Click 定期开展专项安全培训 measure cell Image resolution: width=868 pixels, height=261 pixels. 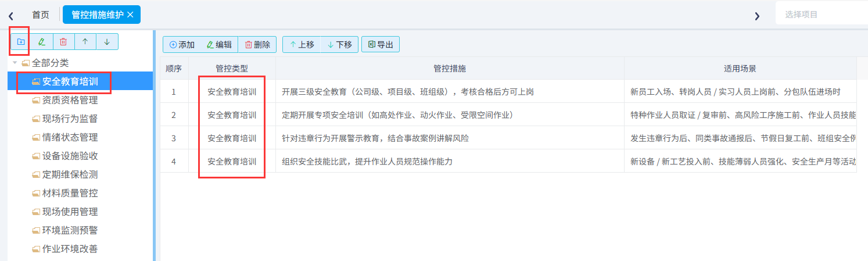point(450,115)
